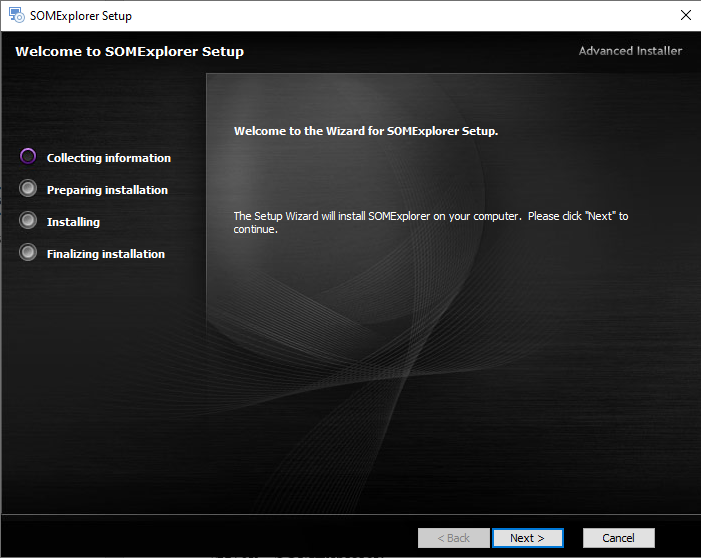This screenshot has width=701, height=558.
Task: Close the SOMExplorer Setup window
Action: 685,16
